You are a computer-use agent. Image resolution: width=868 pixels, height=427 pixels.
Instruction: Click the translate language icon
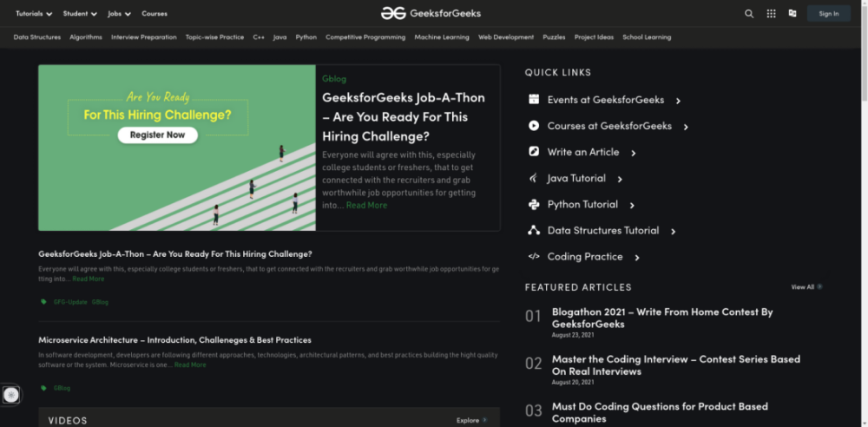(792, 13)
